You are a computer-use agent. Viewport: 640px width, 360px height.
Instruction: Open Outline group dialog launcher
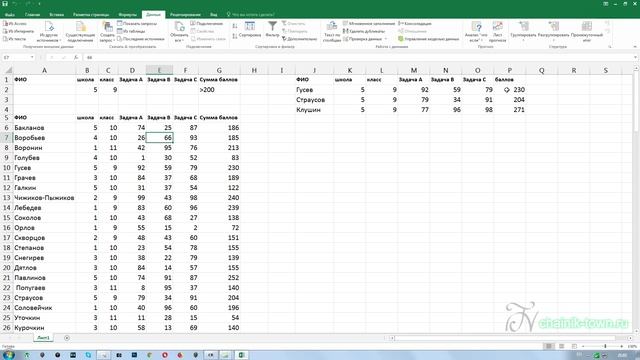610,47
